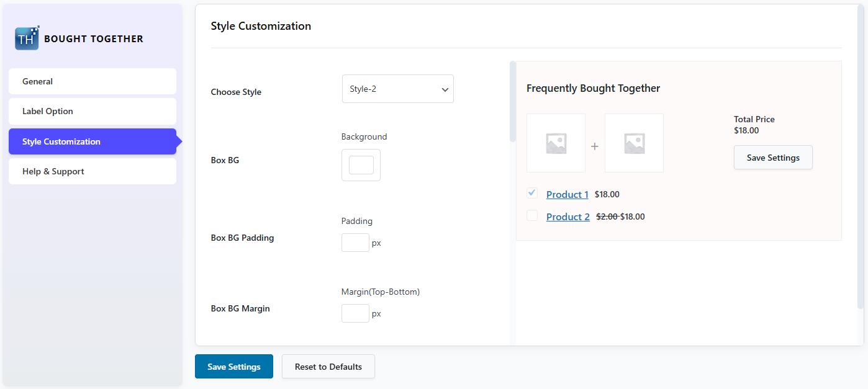Check the Product 2 checkbox
Viewport: 868px width, 389px height.
click(x=532, y=216)
